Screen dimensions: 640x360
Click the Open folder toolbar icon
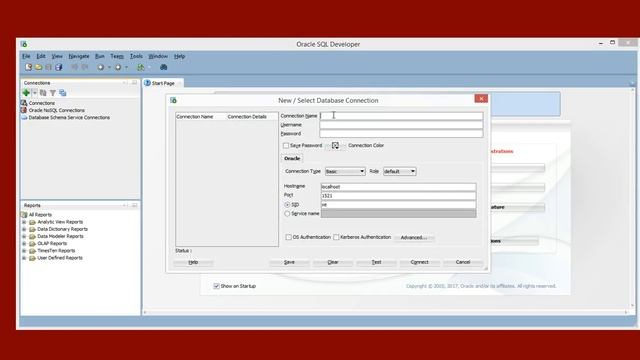(38, 67)
